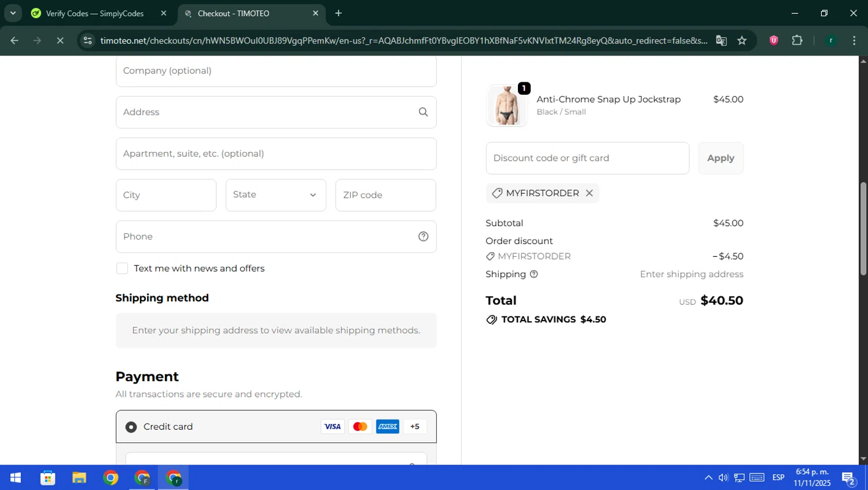868x490 pixels.
Task: Close the Checkout - TIMOTEO tab
Action: [x=315, y=13]
